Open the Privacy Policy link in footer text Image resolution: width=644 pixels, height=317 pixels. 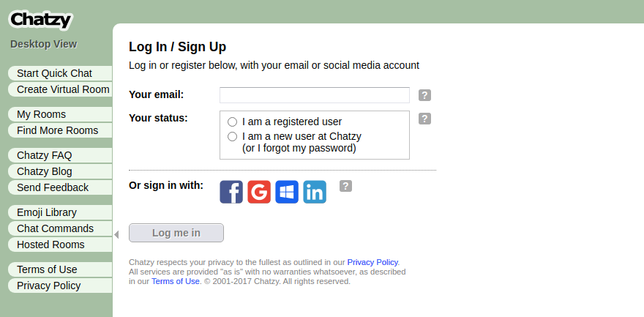point(372,262)
